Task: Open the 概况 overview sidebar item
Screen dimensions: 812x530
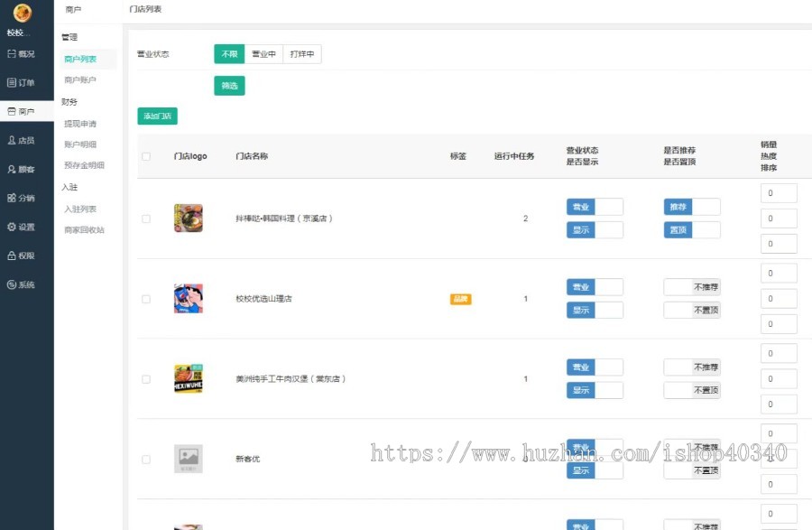Action: (22, 54)
